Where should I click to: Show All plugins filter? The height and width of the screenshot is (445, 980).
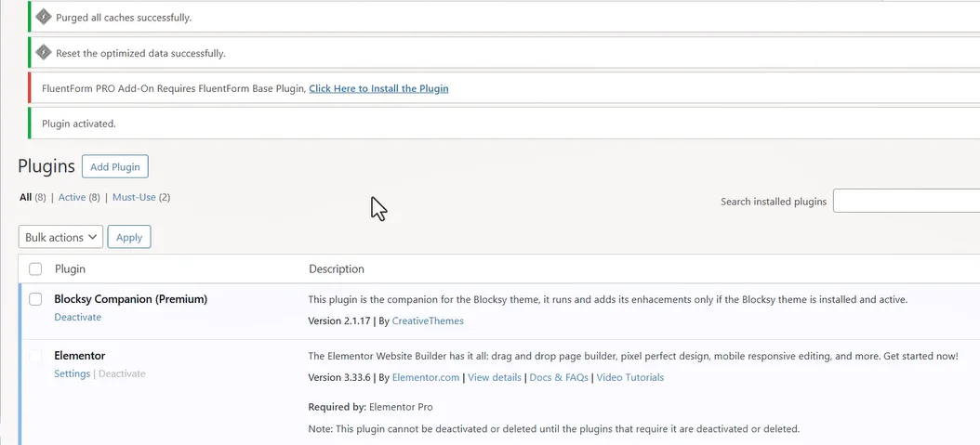coord(25,197)
